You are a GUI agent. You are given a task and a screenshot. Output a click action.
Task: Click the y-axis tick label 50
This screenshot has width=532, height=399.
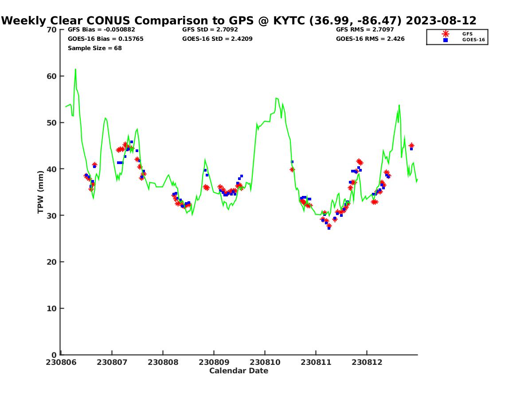(x=52, y=123)
